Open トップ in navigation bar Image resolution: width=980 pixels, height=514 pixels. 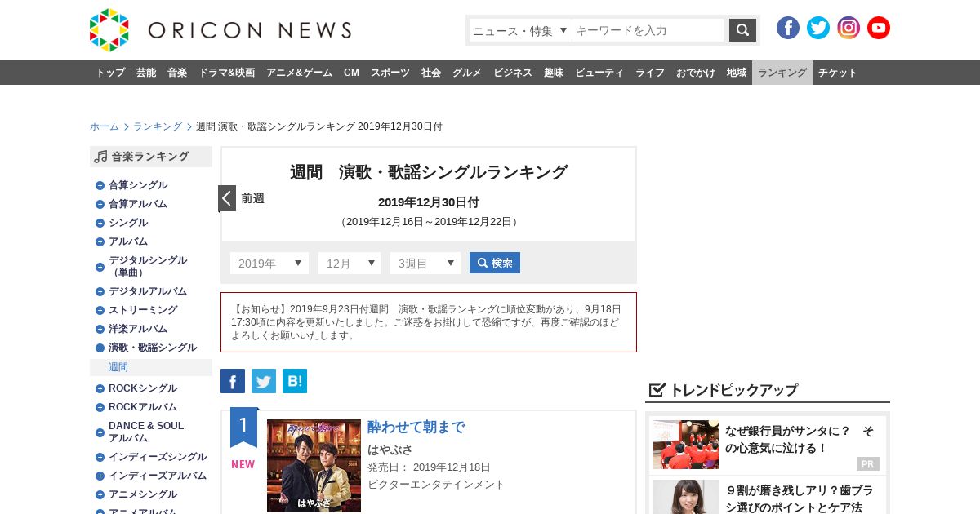pyautogui.click(x=110, y=73)
